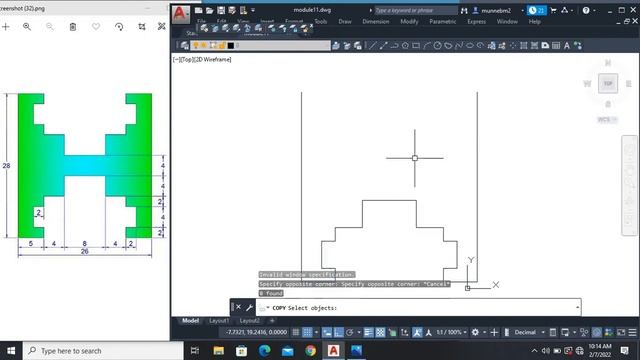Viewport: 640px width, 360px height.
Task: Open the Tools menu
Action: point(320,22)
